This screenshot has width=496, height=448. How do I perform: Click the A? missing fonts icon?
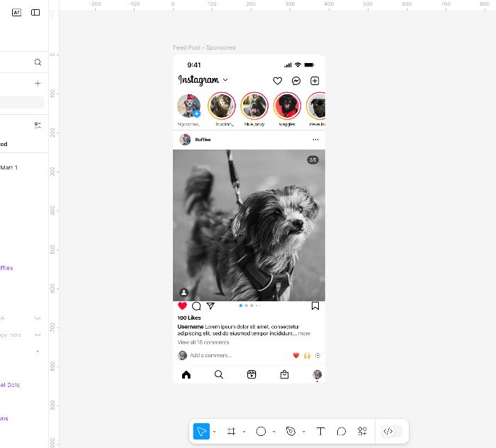[16, 12]
